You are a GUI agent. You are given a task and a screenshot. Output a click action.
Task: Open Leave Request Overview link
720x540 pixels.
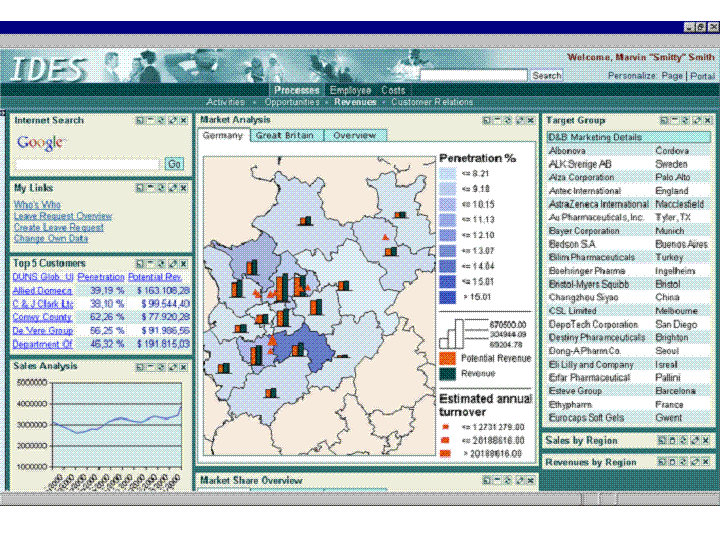63,216
